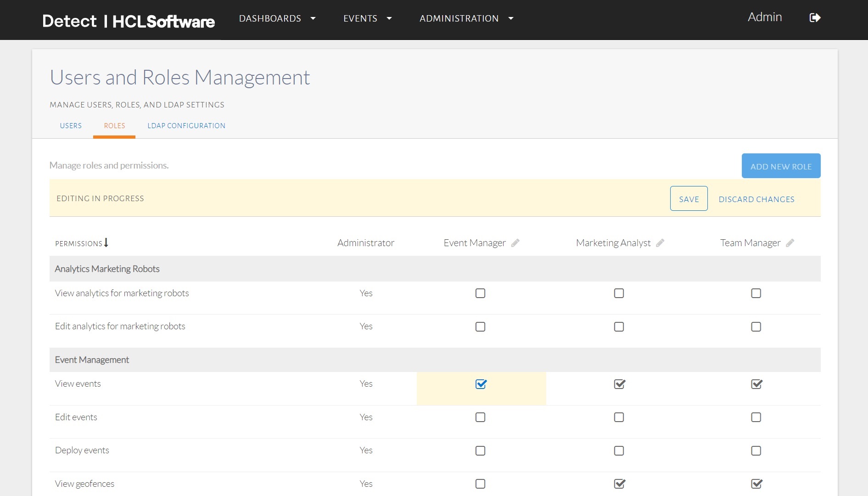This screenshot has height=496, width=868.
Task: Check View analytics for Event Manager
Action: (x=480, y=293)
